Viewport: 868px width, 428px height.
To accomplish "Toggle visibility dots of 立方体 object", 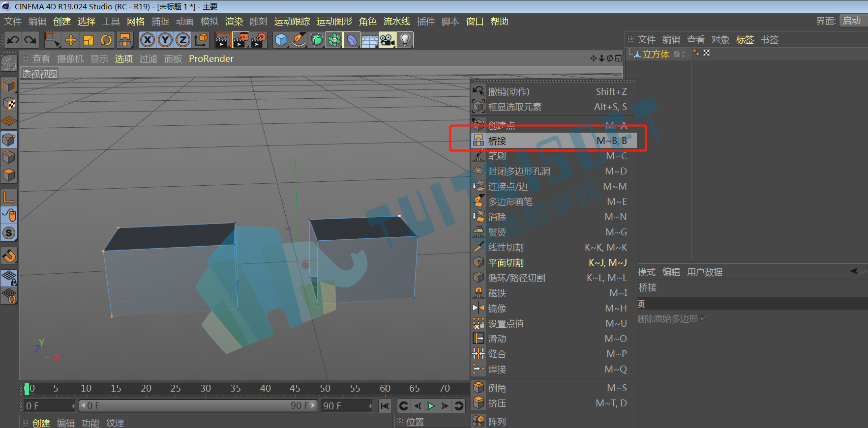I will (x=684, y=54).
